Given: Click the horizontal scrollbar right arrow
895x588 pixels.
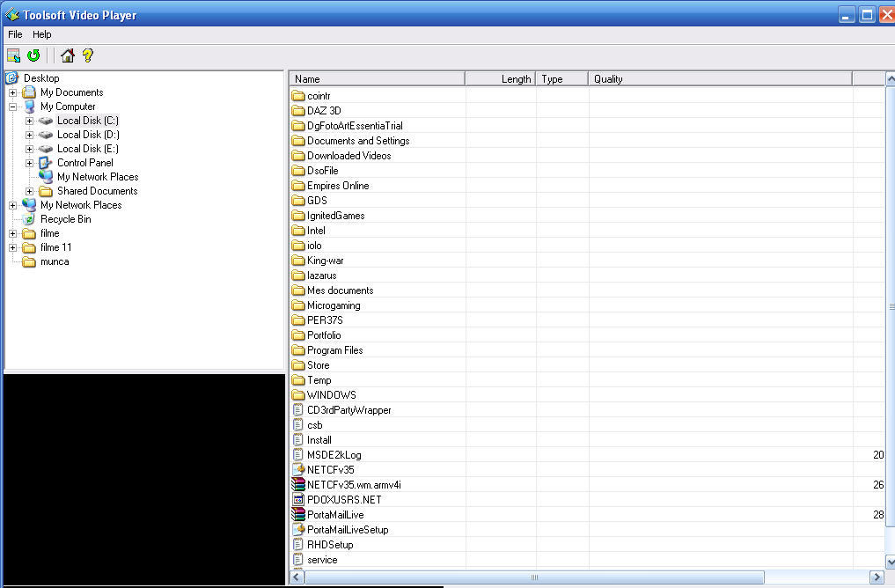Looking at the screenshot, I should (877, 577).
